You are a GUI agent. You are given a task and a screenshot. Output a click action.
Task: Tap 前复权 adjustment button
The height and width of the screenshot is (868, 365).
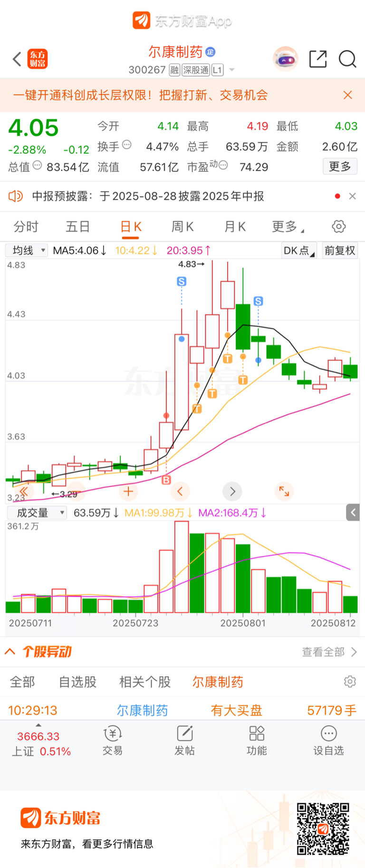coord(340,251)
